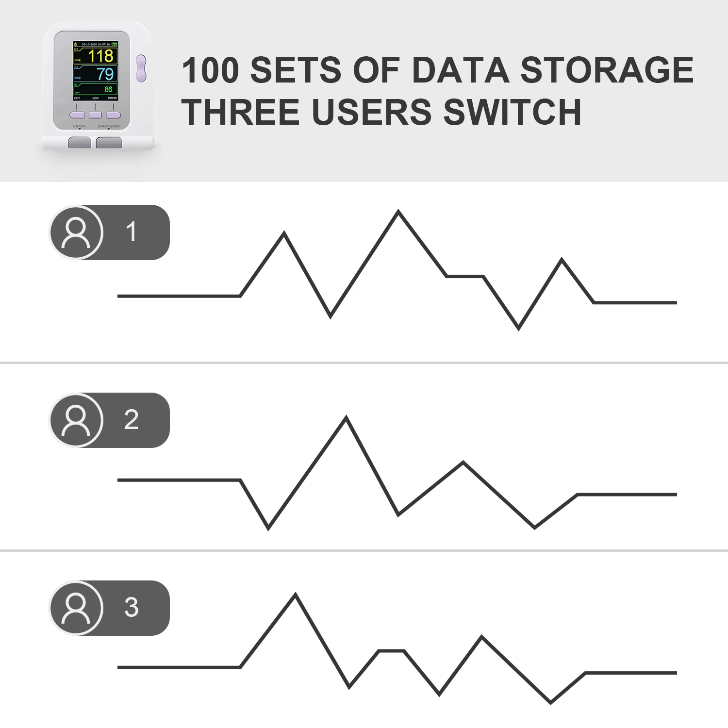Image resolution: width=728 pixels, height=728 pixels.
Task: Click the purple button under MENU
Action: pos(95,115)
